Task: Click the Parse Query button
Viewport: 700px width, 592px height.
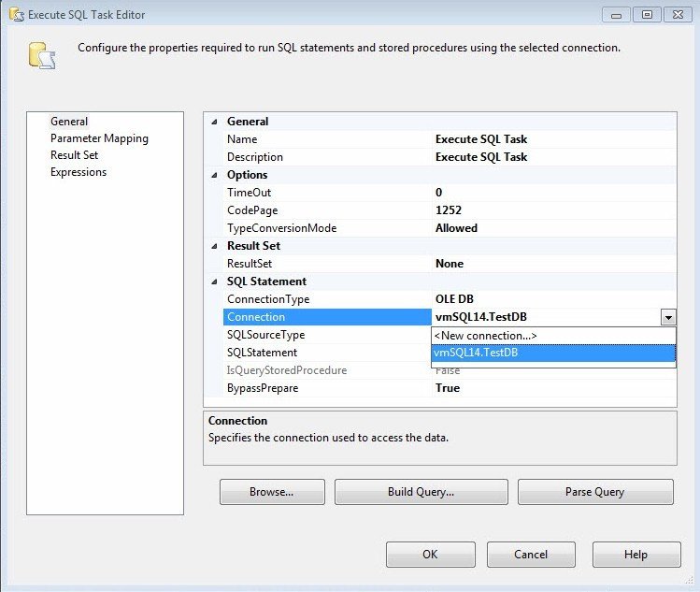Action: point(595,492)
